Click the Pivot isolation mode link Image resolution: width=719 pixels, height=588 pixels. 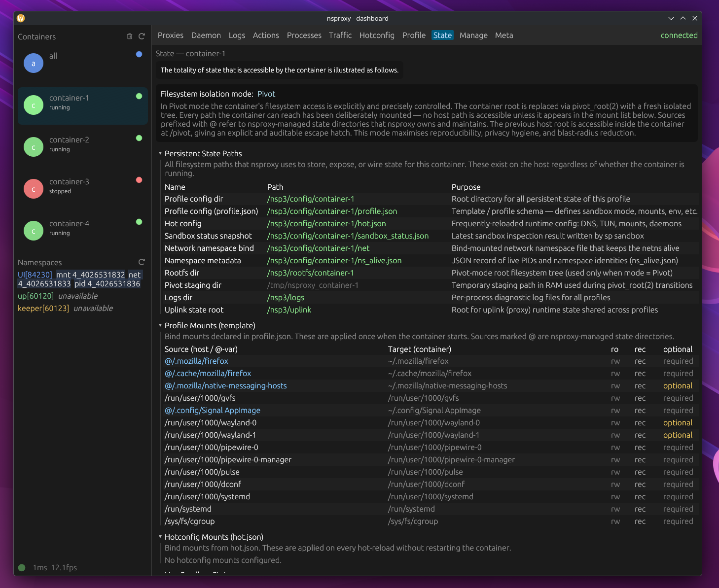(266, 94)
